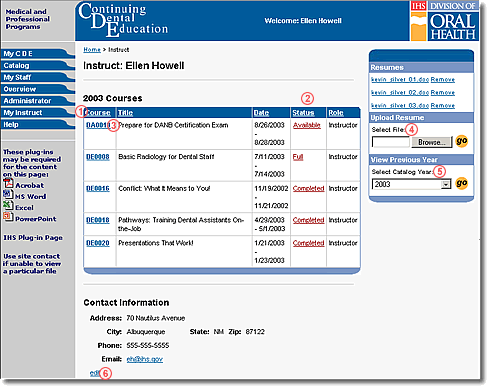
Task: Open the Acrobat plug-in text link
Action: pyautogui.click(x=30, y=185)
